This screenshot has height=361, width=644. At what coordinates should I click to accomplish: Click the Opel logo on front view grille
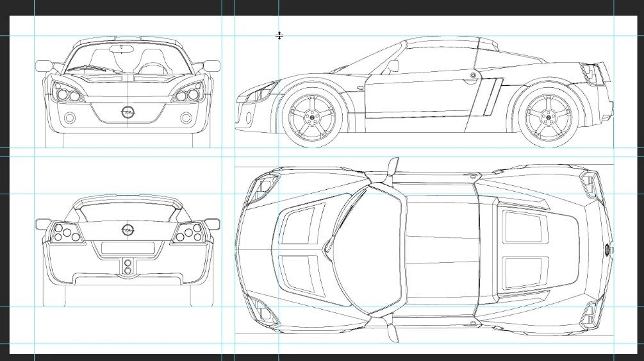pos(128,112)
